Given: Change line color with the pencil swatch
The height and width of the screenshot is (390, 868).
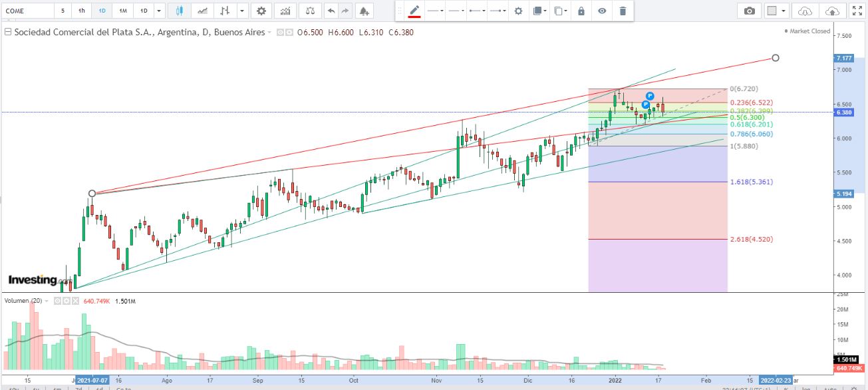Looking at the screenshot, I should tap(414, 11).
